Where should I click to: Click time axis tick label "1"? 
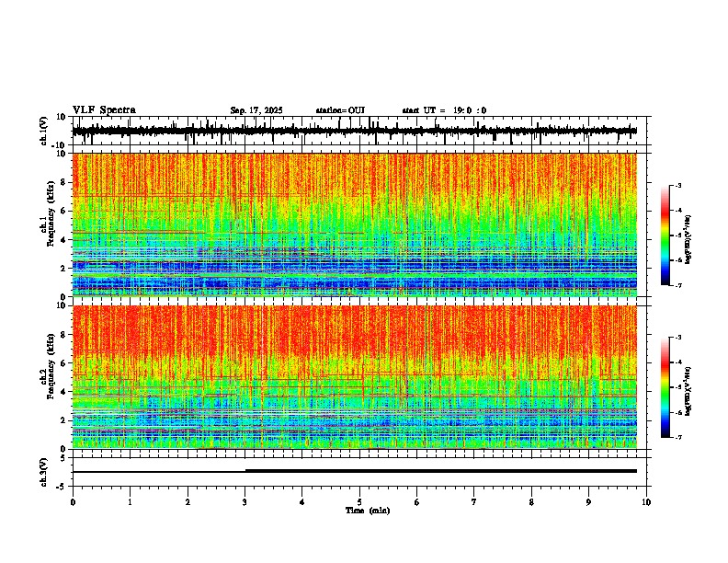tap(130, 502)
